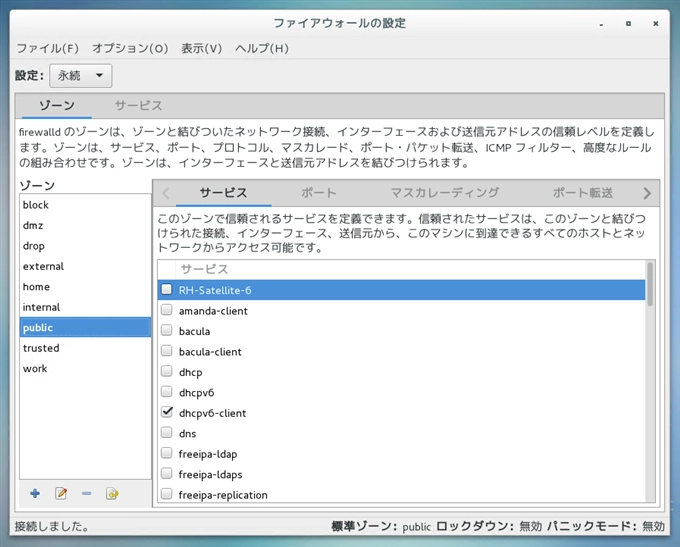Select the public zone

pyautogui.click(x=85, y=328)
